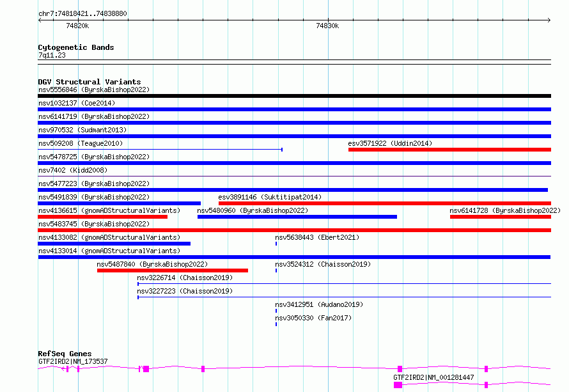Open the esv3571922 (Uddin2014) label
Image resolution: width=569 pixels, height=392 pixels.
point(390,143)
